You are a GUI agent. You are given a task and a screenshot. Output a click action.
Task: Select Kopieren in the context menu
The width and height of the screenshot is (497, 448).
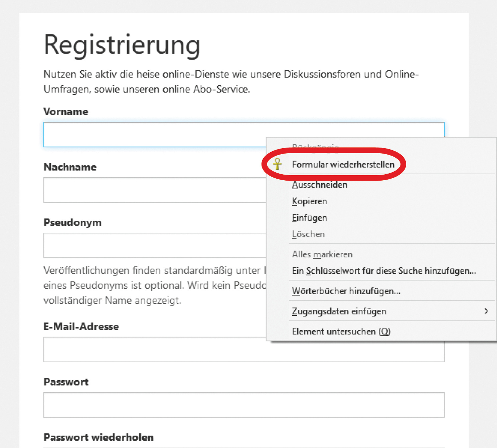(310, 201)
